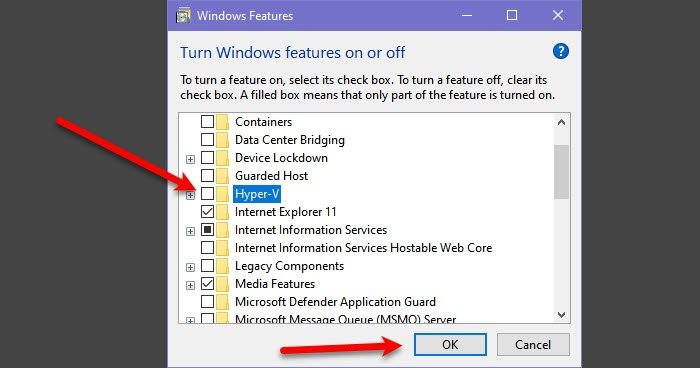Toggle the Internet Information Services filled checkbox

click(207, 230)
